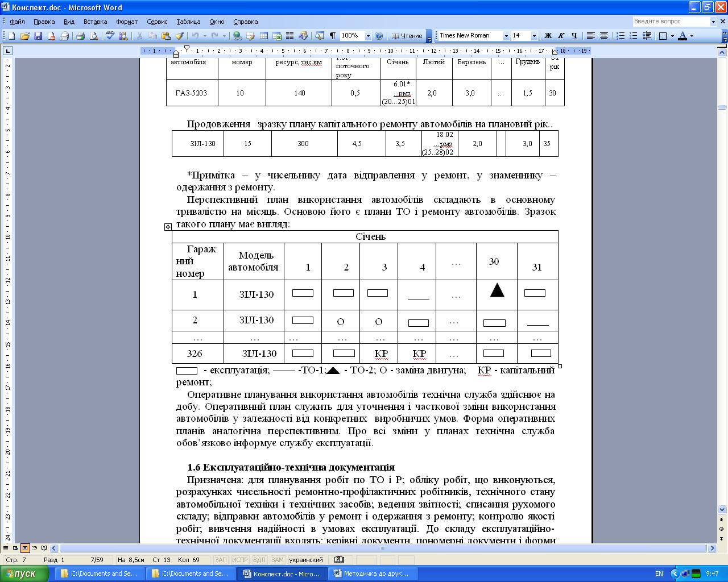Insert an Excel worksheet
The width and height of the screenshot is (728, 582).
point(277,36)
